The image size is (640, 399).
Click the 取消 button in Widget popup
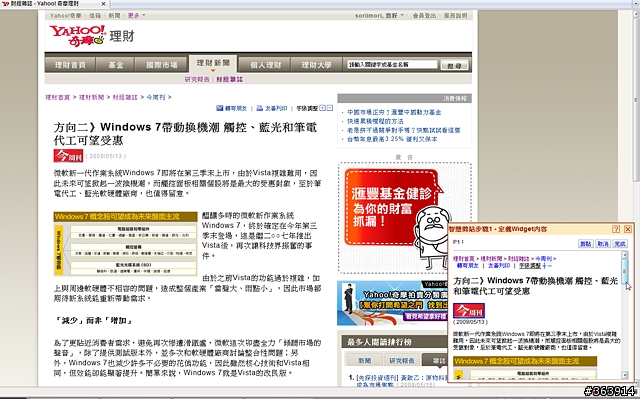[603, 244]
